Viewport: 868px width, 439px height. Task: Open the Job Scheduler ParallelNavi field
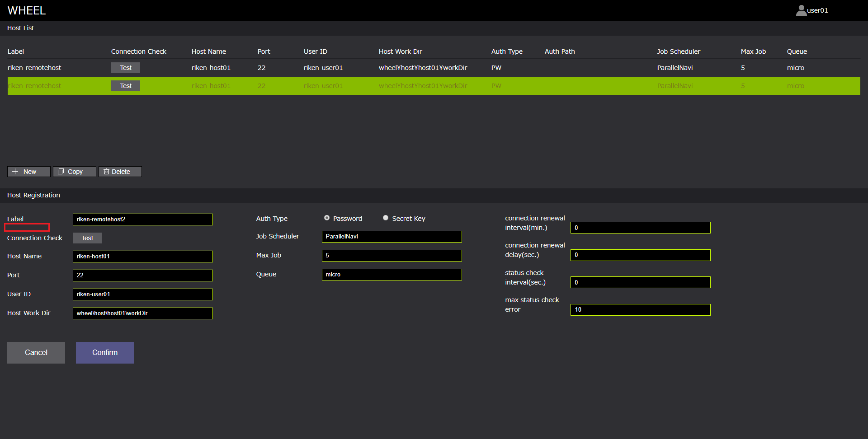[x=392, y=237]
